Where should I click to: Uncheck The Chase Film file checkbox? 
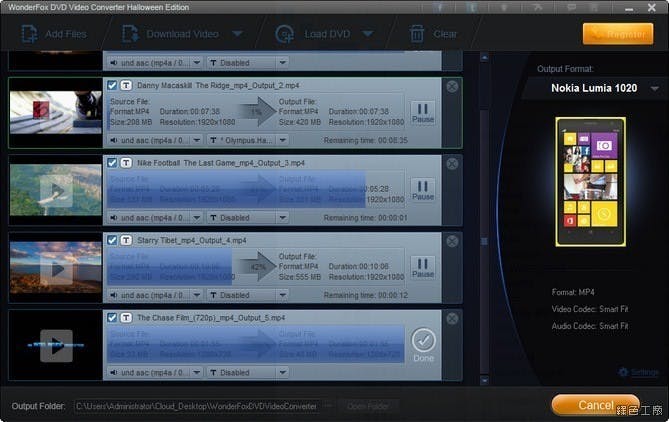pos(112,317)
